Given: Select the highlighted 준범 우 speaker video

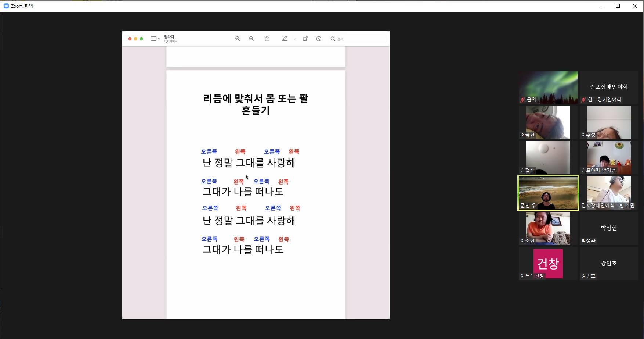Looking at the screenshot, I should coord(548,193).
